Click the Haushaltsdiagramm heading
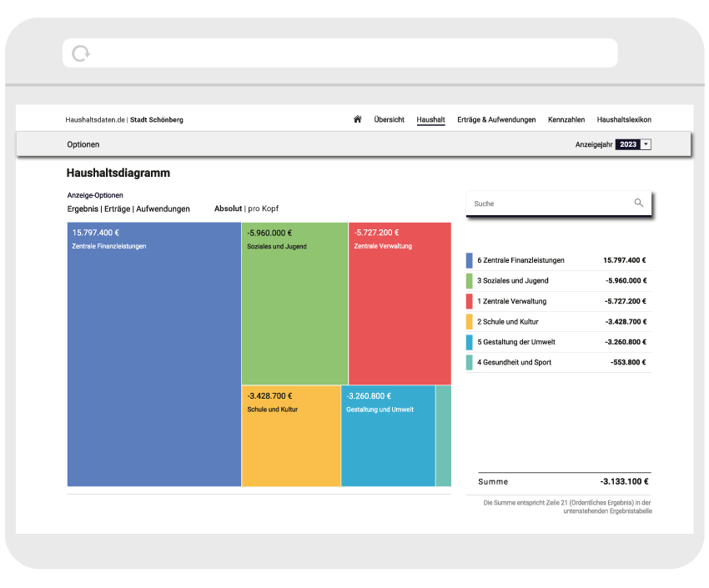The width and height of the screenshot is (709, 588). click(118, 173)
